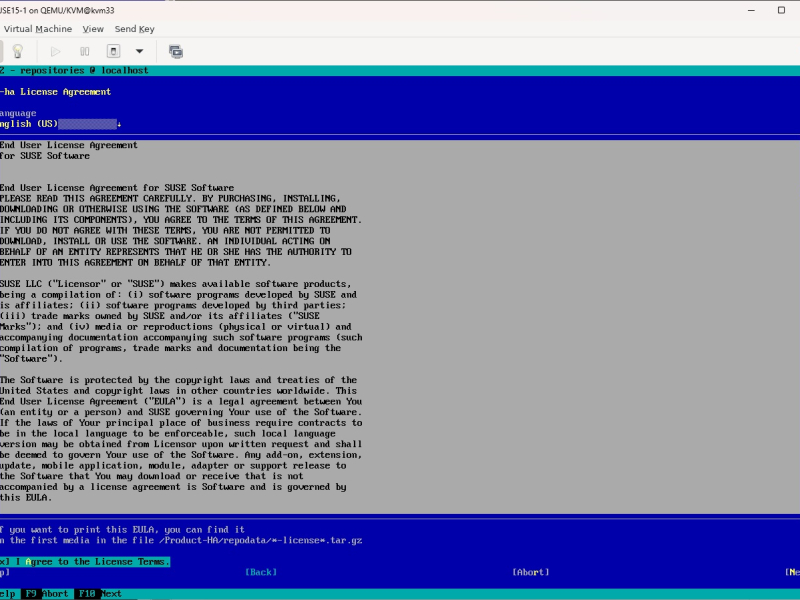Click the shut down VM icon
This screenshot has width=800, height=600.
[x=113, y=52]
